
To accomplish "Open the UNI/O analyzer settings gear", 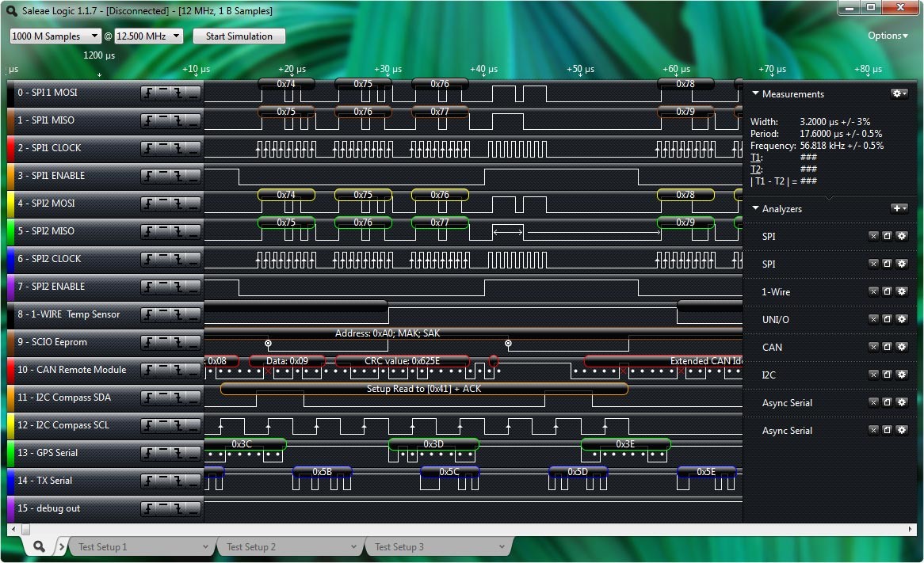I will click(x=902, y=319).
